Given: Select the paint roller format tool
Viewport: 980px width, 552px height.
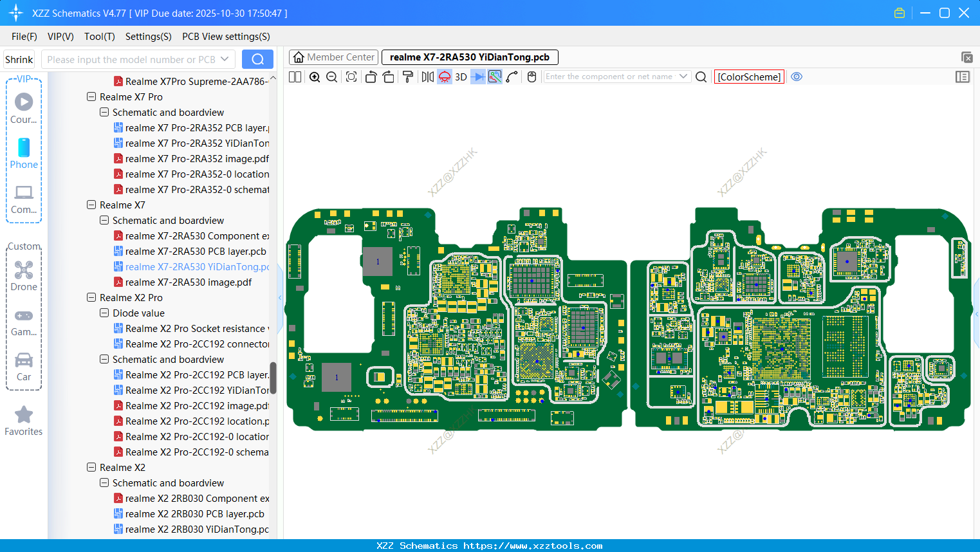Looking at the screenshot, I should point(408,77).
